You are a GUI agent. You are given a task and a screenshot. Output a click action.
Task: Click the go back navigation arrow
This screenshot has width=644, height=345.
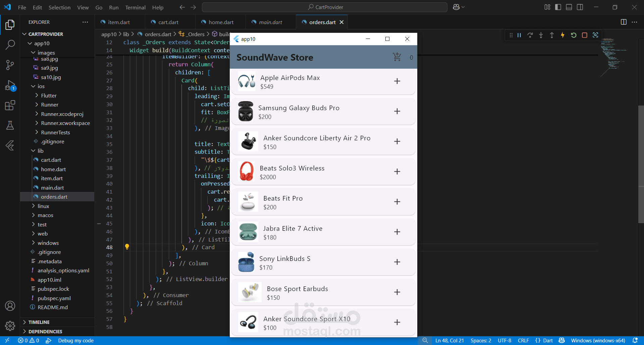click(182, 7)
